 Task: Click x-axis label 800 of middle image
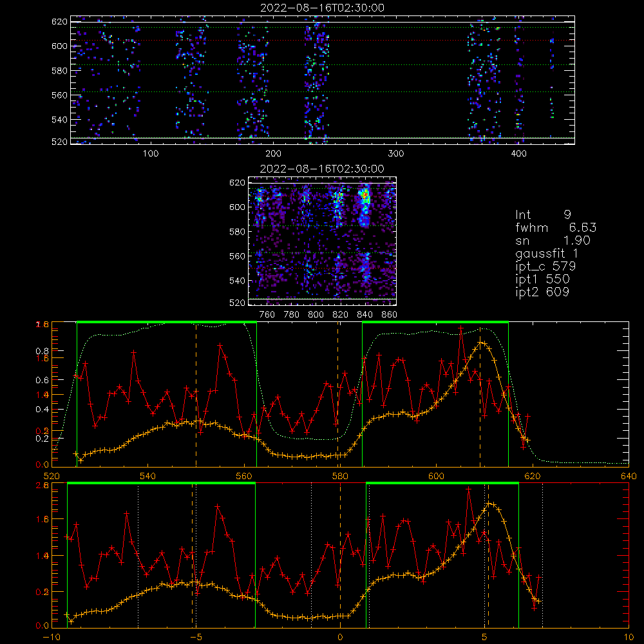tap(316, 315)
